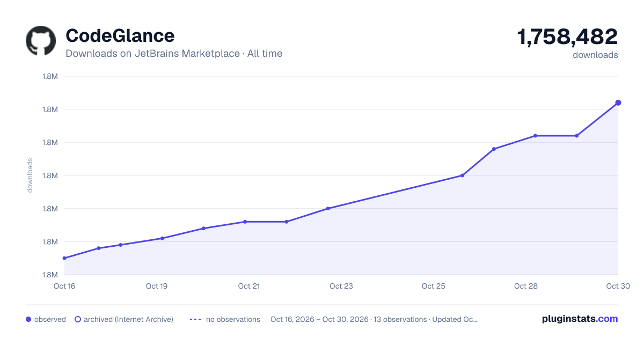The width and height of the screenshot is (644, 338).
Task: Click the Oct 28 axis label
Action: point(526,286)
